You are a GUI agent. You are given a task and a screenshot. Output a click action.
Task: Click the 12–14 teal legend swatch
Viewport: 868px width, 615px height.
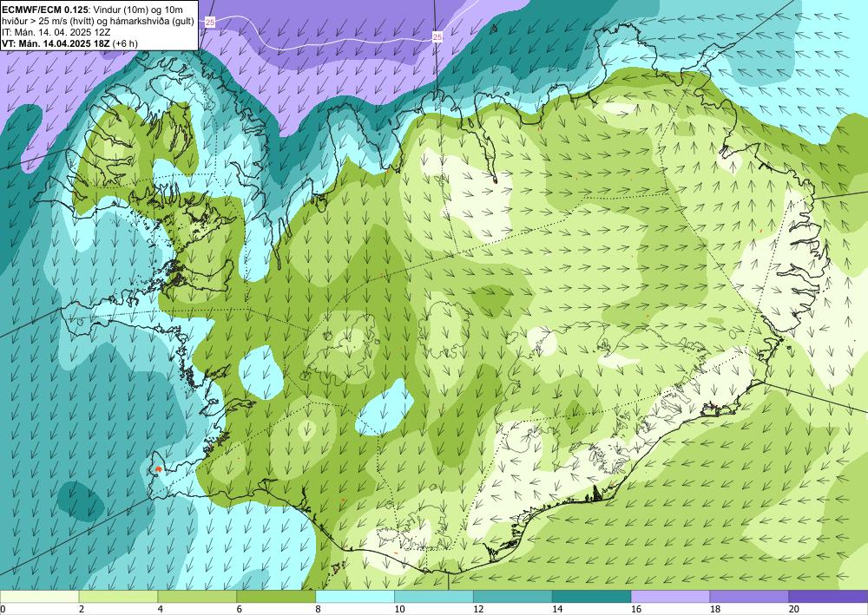pos(513,597)
